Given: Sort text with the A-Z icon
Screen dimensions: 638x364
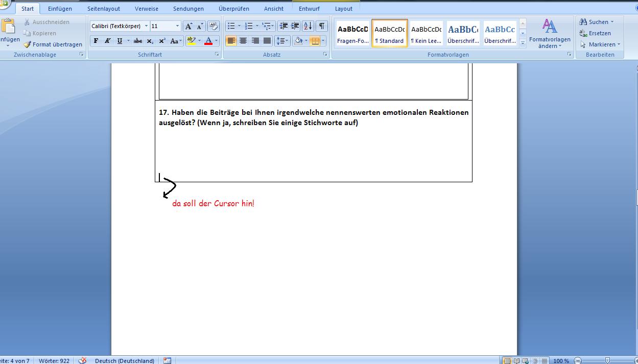Looking at the screenshot, I should 308,26.
